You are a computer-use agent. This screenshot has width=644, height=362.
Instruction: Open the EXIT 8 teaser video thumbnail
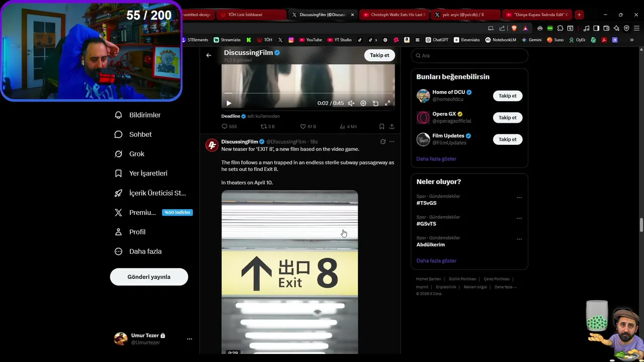[x=290, y=272]
